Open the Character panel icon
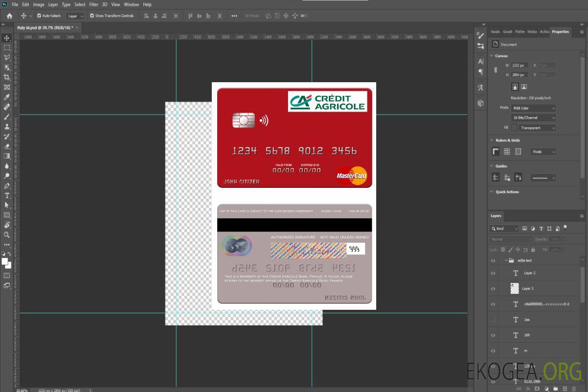Screen dimensions: 588x392 481,61
